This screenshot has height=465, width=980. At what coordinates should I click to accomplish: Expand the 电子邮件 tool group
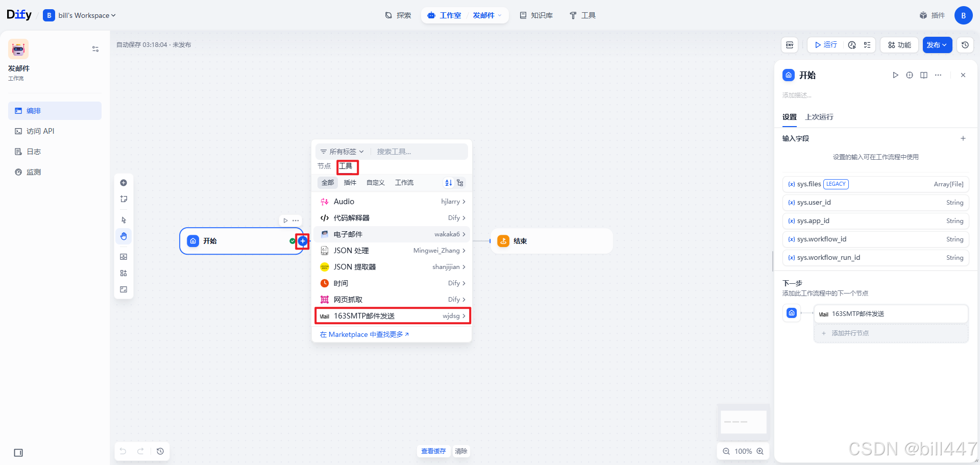tap(392, 234)
